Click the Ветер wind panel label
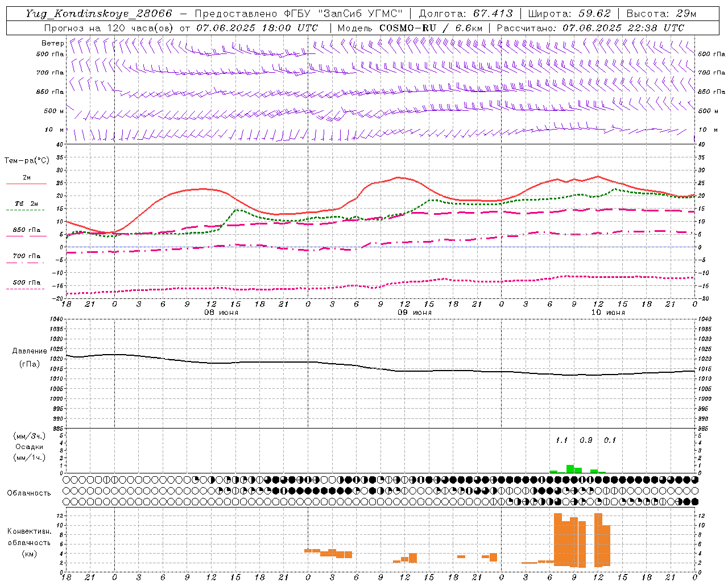This screenshot has height=582, width=728. 52,43
